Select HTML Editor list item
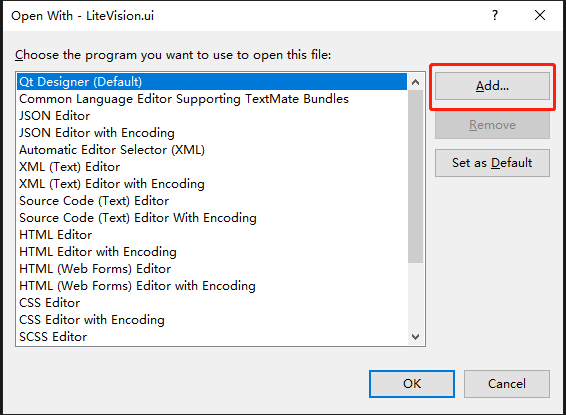566x415 pixels. [212, 235]
